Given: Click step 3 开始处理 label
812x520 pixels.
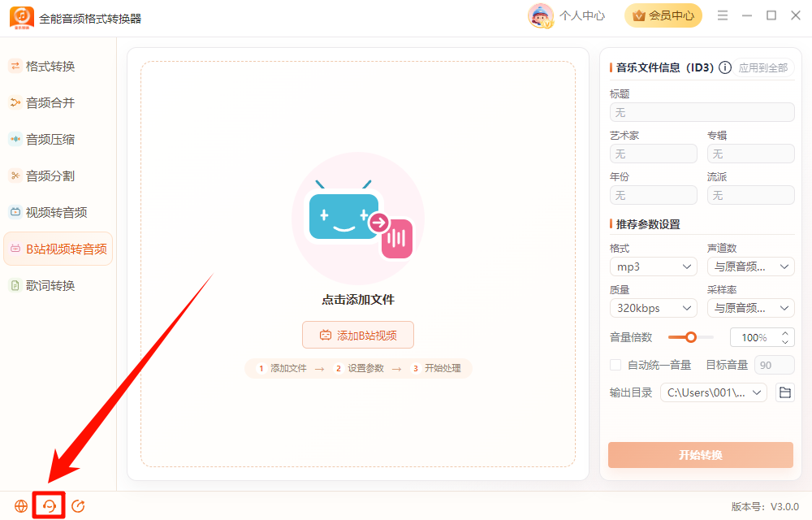Looking at the screenshot, I should (443, 368).
